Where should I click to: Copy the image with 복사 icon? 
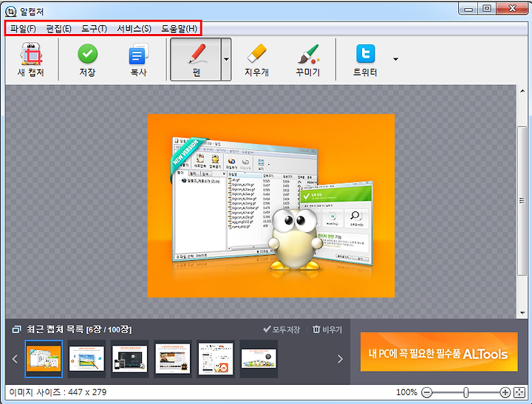point(138,54)
